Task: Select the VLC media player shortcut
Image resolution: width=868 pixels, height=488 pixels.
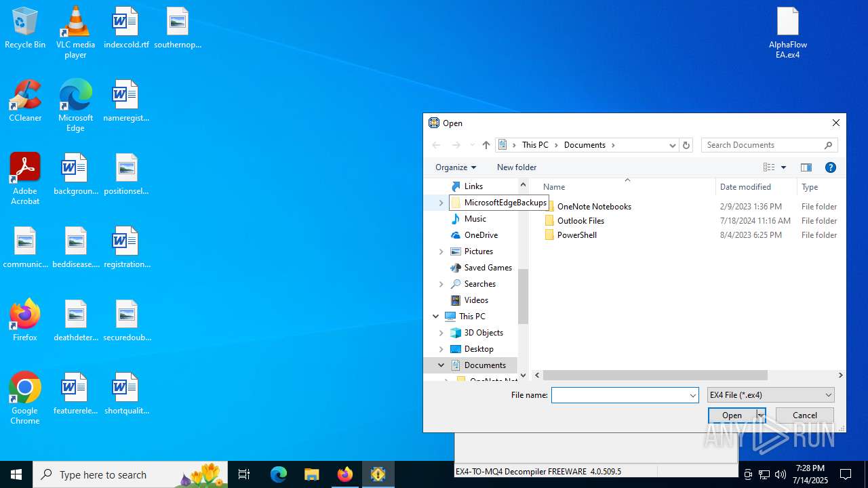Action: coord(75,32)
